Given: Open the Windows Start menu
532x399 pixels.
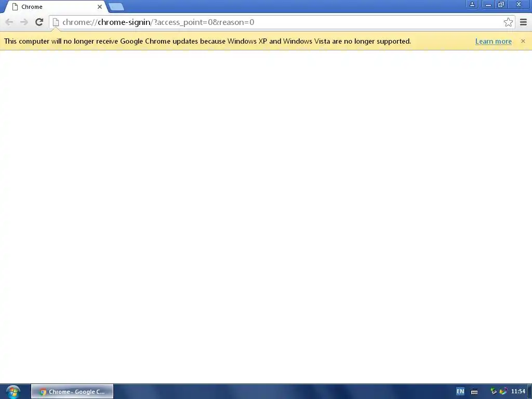Looking at the screenshot, I should click(13, 392).
